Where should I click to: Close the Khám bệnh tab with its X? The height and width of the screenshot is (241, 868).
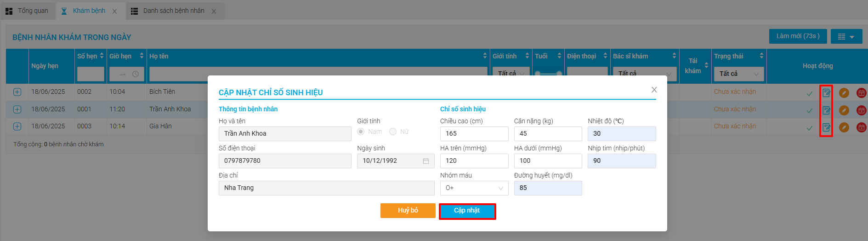click(115, 11)
